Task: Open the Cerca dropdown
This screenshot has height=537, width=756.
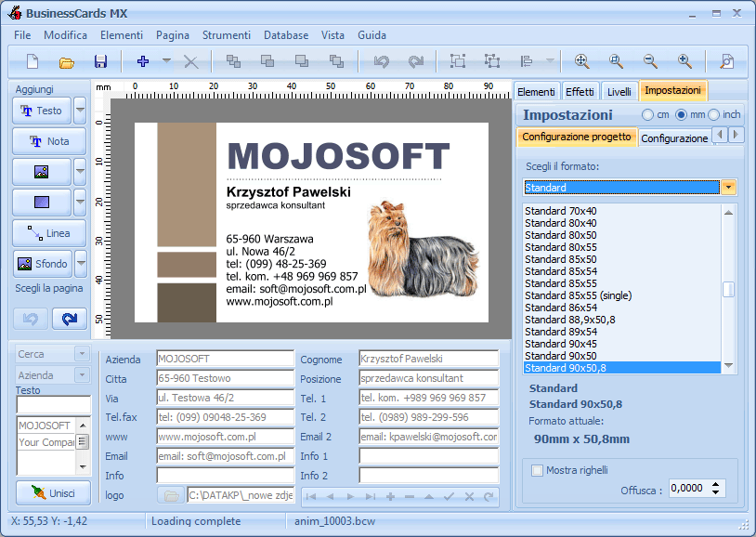Action: 82,354
